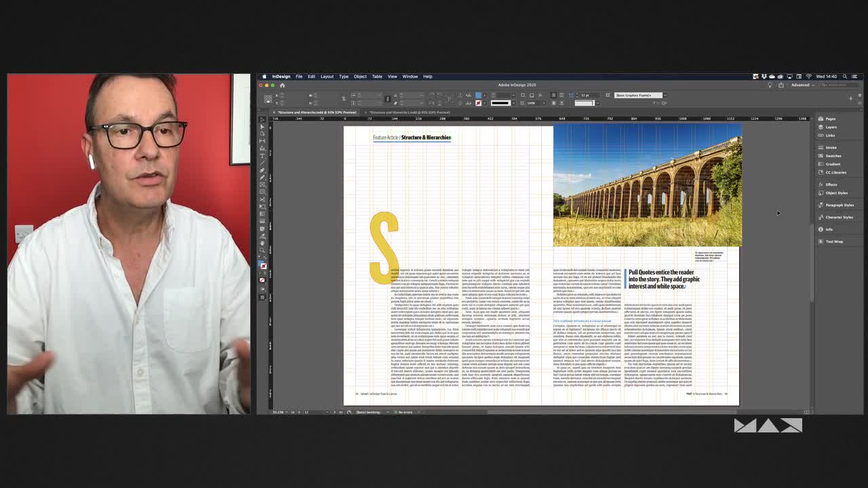
Task: Open the Layout menu
Action: point(327,77)
